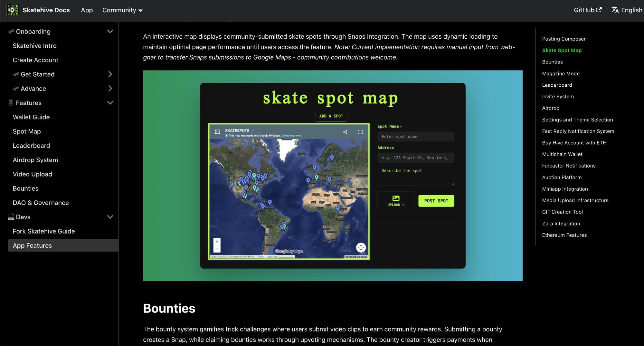Zoom in using the map plus button
The width and height of the screenshot is (644, 346).
217,242
